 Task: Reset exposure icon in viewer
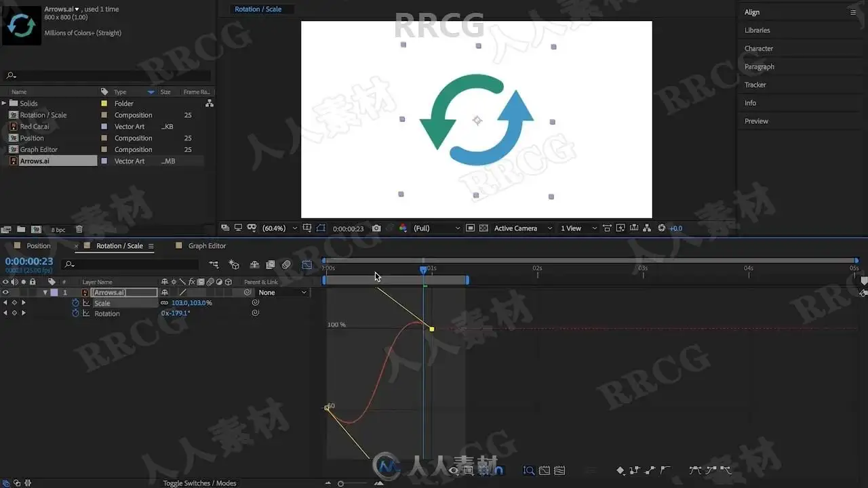coord(662,228)
